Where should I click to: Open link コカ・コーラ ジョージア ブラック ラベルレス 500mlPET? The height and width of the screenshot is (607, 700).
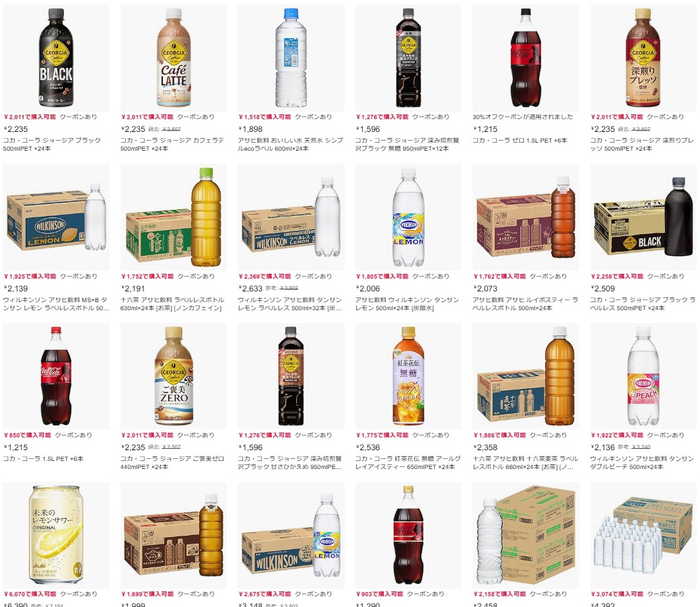coord(642,303)
